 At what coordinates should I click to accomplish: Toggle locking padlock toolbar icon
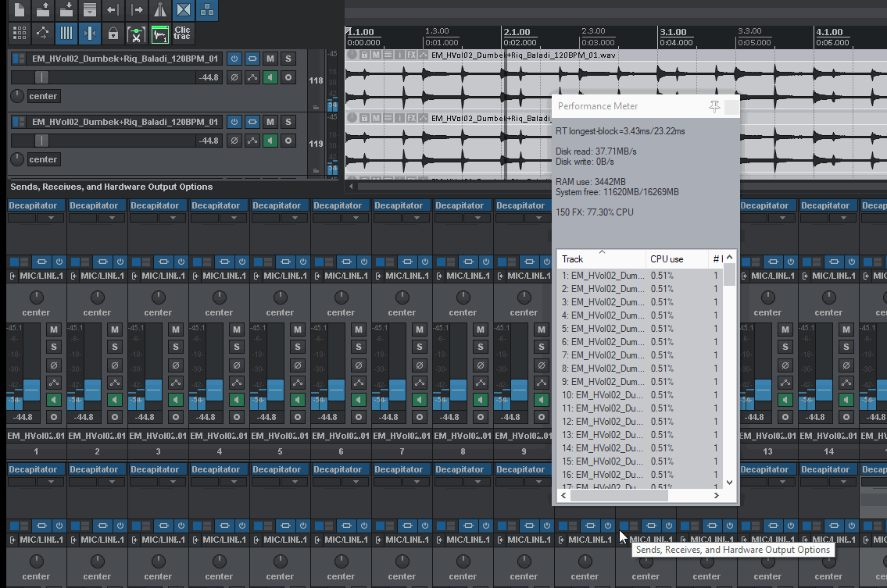point(113,34)
